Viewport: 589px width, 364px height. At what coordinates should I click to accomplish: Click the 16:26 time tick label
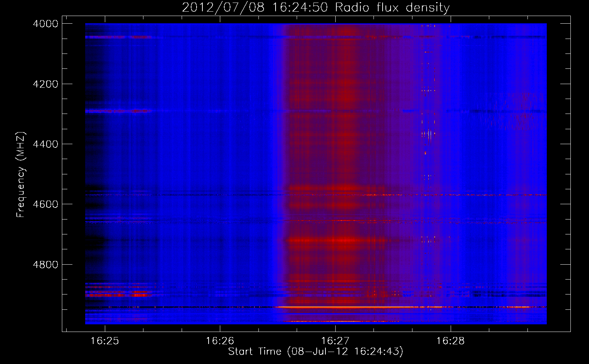point(220,341)
